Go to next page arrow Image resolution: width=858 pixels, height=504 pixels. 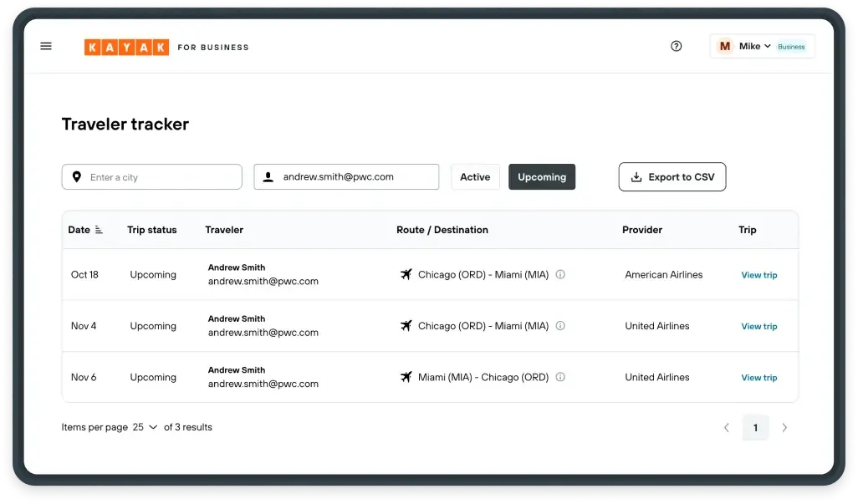click(784, 428)
